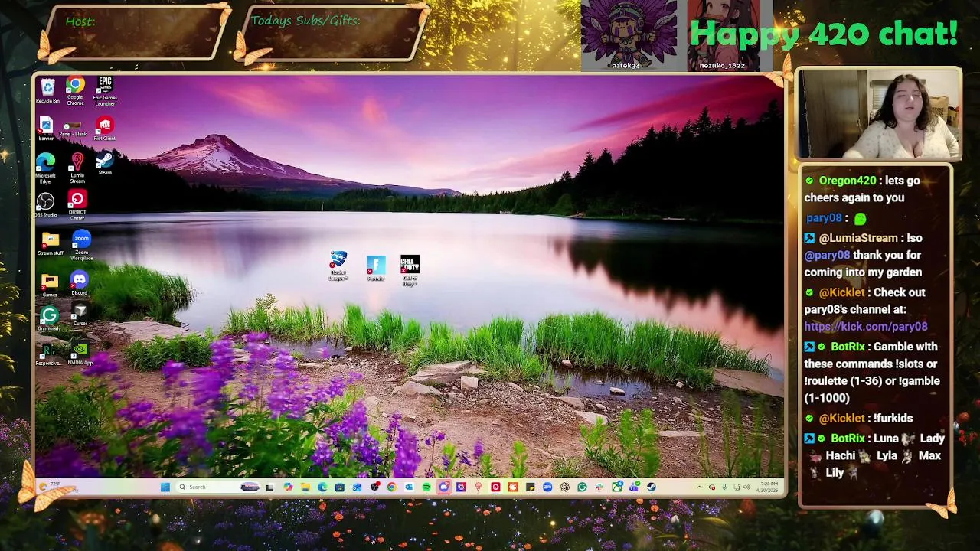Open the taskbar weather widget
The height and width of the screenshot is (551, 980).
(55, 487)
